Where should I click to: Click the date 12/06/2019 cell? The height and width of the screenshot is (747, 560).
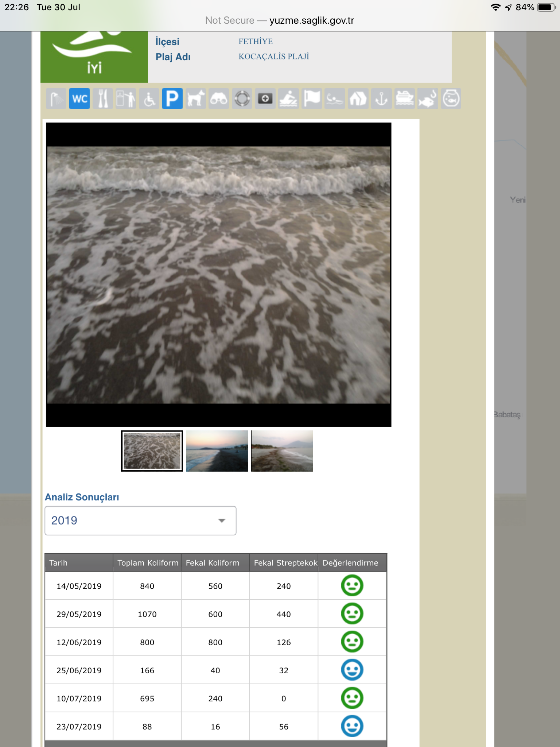pyautogui.click(x=79, y=642)
